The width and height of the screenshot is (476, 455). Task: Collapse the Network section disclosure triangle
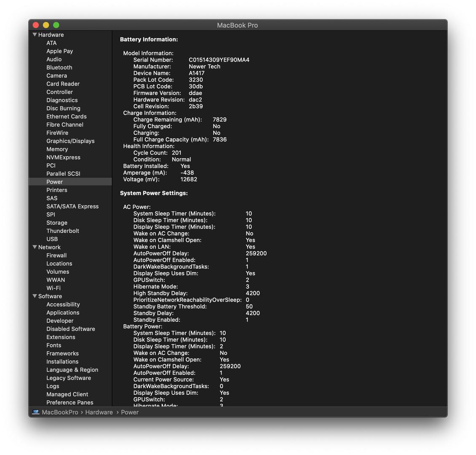pyautogui.click(x=35, y=247)
